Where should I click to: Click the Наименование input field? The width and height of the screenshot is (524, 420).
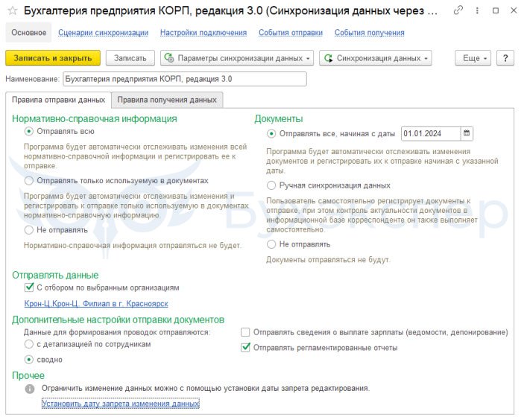point(185,79)
